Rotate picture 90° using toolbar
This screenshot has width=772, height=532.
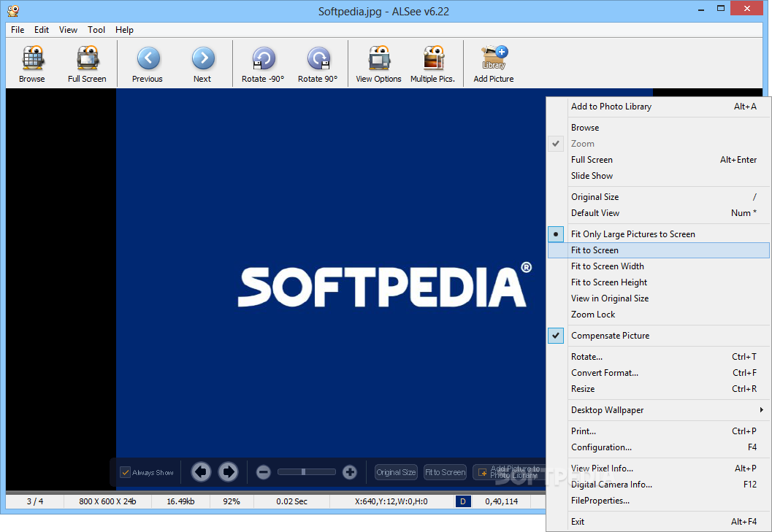tap(318, 64)
